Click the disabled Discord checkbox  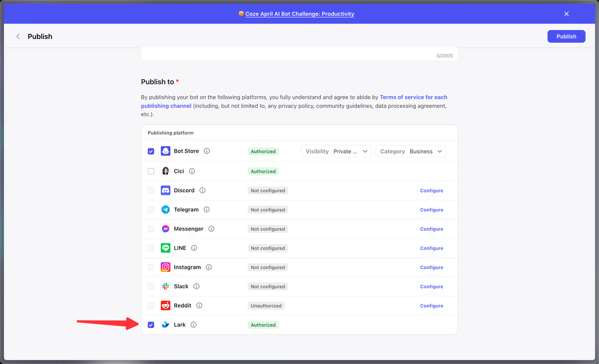[151, 190]
